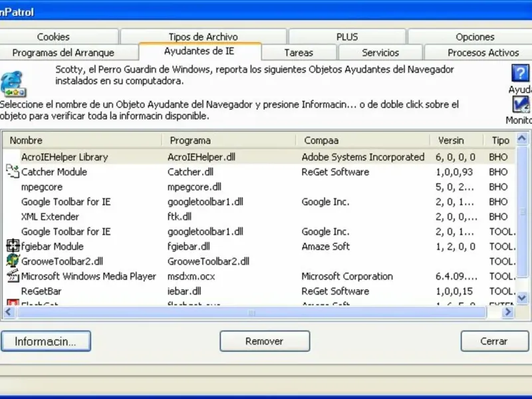532x399 pixels.
Task: Click the fgiebar.dll program cell
Action: pos(189,246)
